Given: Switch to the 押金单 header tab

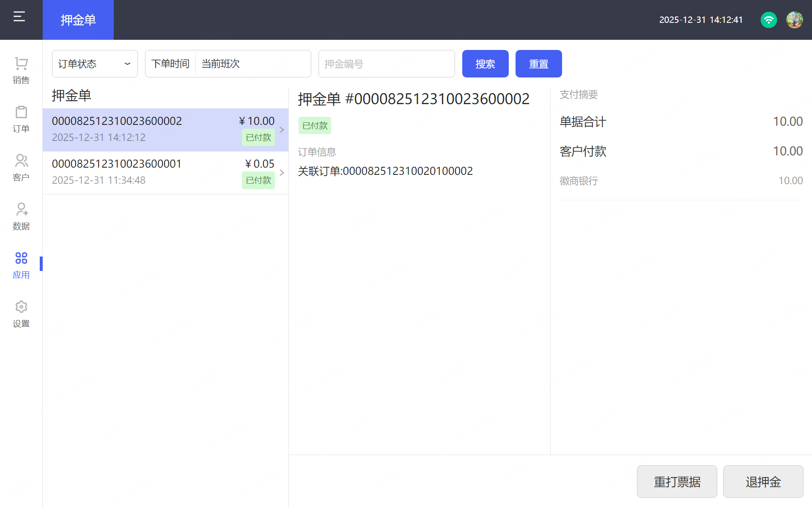Looking at the screenshot, I should [78, 20].
